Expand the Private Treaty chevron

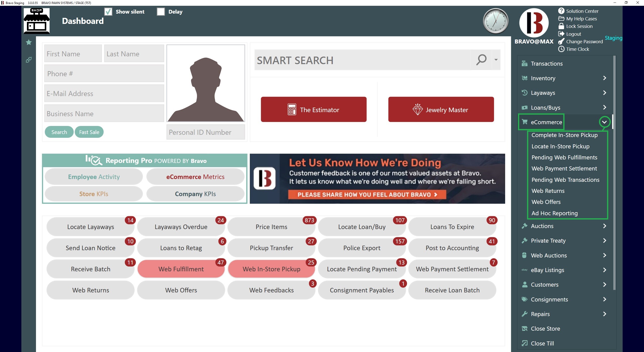pyautogui.click(x=605, y=240)
